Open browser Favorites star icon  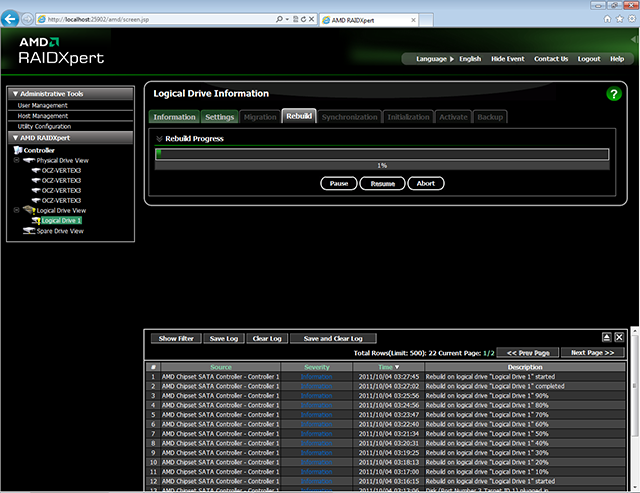620,19
